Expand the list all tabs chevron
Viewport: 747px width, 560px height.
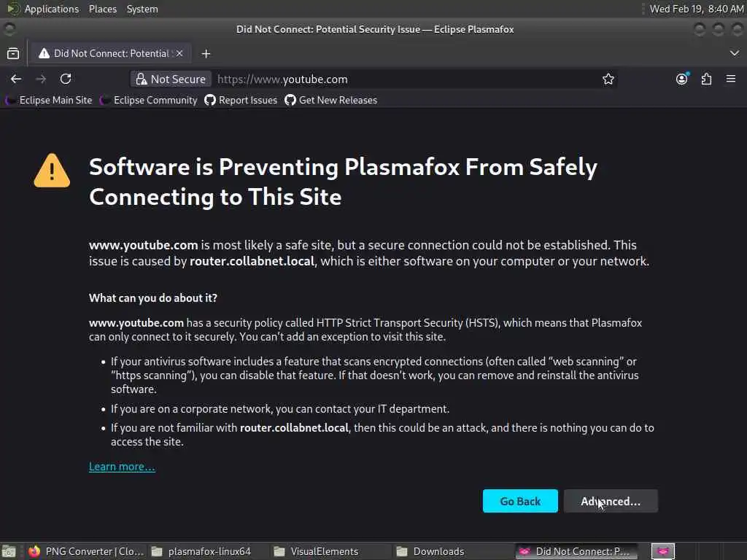point(734,53)
